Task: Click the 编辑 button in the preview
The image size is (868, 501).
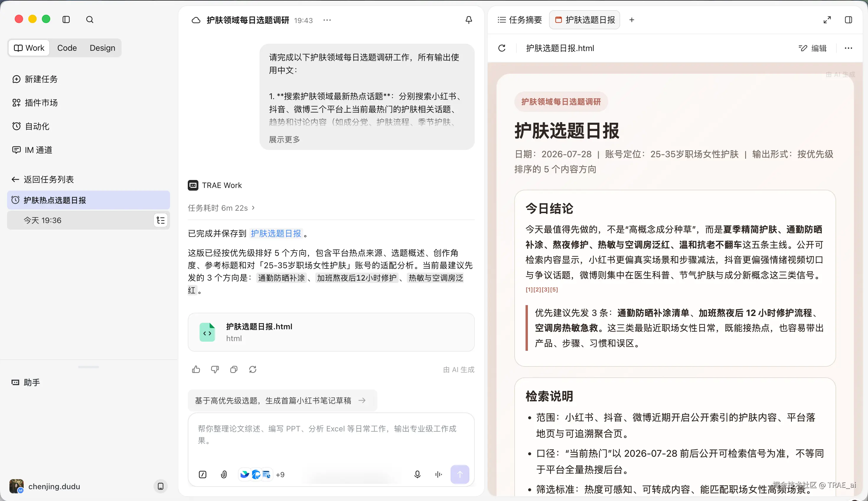Action: [x=812, y=48]
